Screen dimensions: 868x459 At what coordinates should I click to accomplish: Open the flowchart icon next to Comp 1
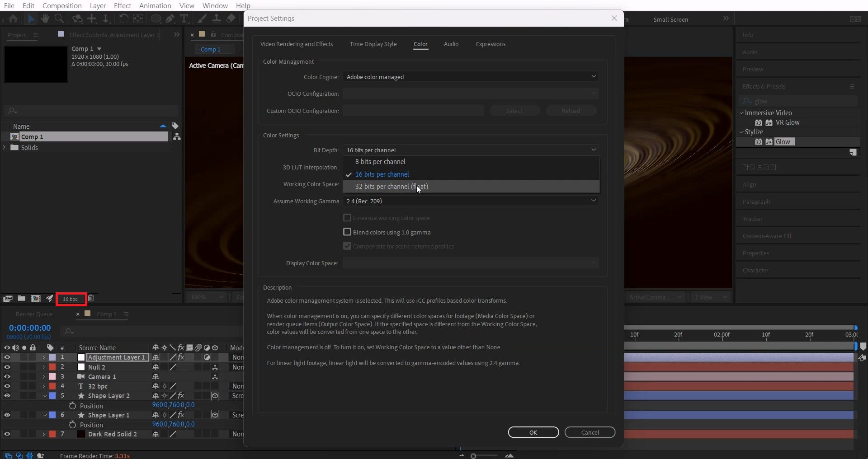point(177,136)
